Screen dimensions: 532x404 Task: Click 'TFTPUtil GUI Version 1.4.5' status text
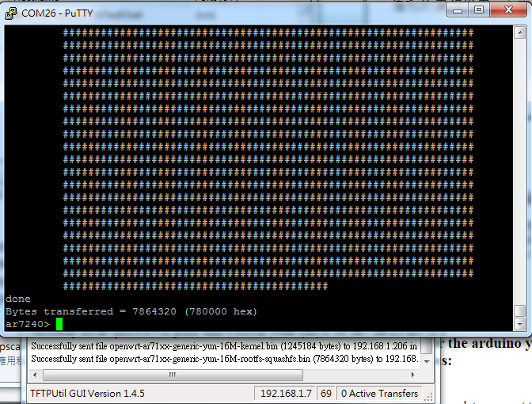click(x=88, y=394)
